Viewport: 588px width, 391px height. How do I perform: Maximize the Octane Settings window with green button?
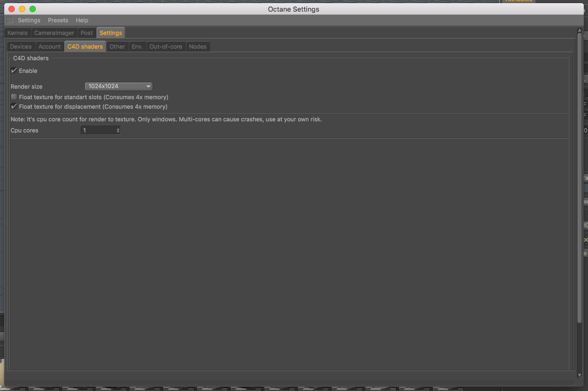click(x=33, y=9)
